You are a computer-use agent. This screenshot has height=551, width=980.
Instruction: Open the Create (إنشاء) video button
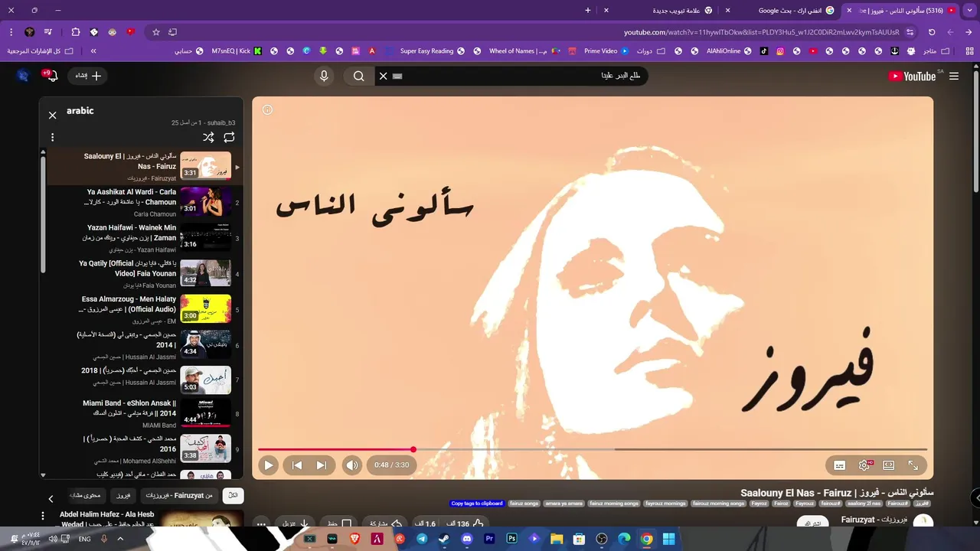click(x=89, y=76)
